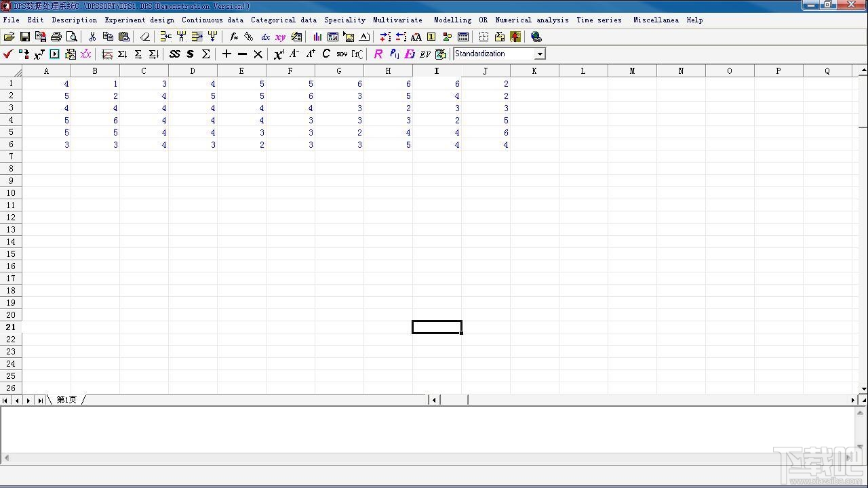This screenshot has height=488, width=868.
Task: Click the blue Pij icon
Action: click(x=394, y=54)
